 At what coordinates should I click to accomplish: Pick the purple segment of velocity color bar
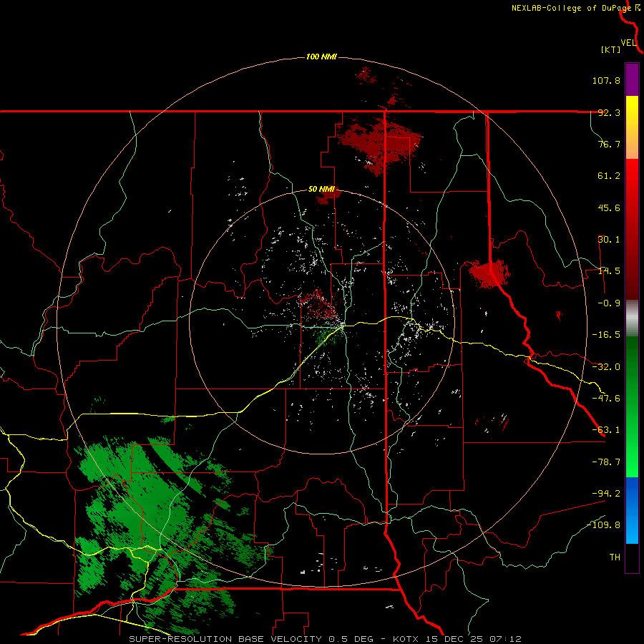(x=632, y=79)
